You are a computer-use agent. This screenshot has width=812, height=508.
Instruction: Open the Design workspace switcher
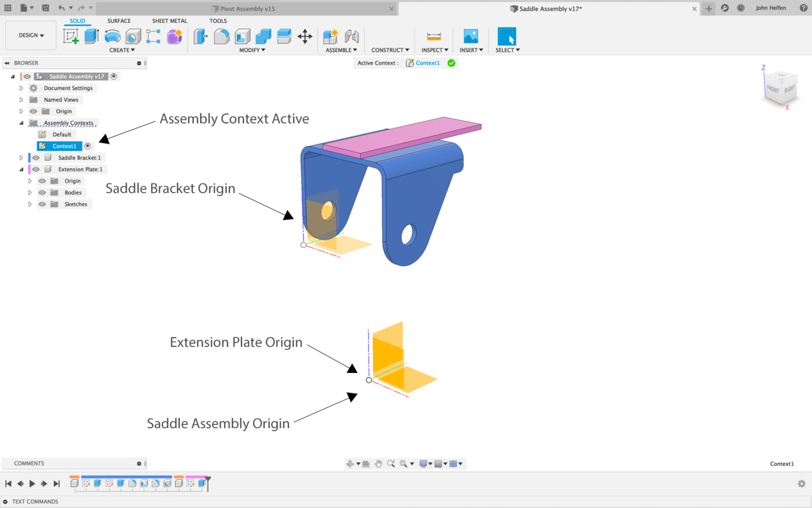30,35
